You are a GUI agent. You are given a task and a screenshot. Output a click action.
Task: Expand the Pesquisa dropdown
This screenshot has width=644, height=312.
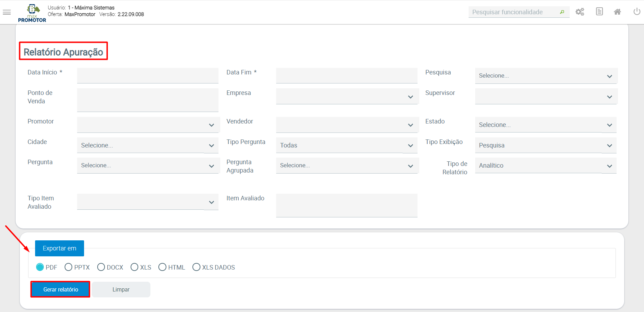(546, 76)
